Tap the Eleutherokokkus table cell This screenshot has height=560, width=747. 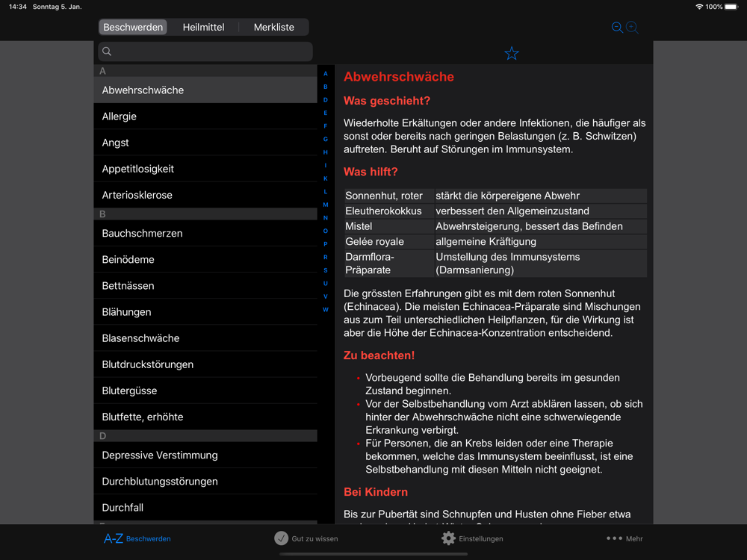tap(388, 211)
